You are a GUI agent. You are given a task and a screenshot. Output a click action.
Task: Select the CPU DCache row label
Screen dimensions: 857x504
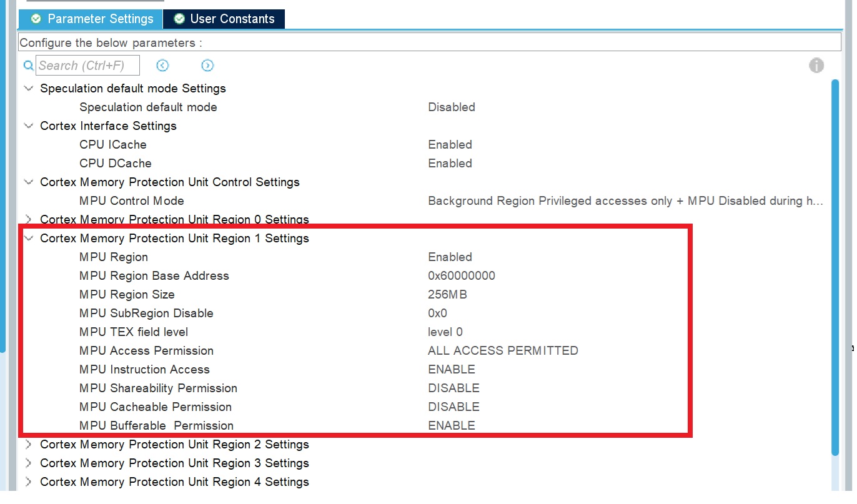point(116,163)
